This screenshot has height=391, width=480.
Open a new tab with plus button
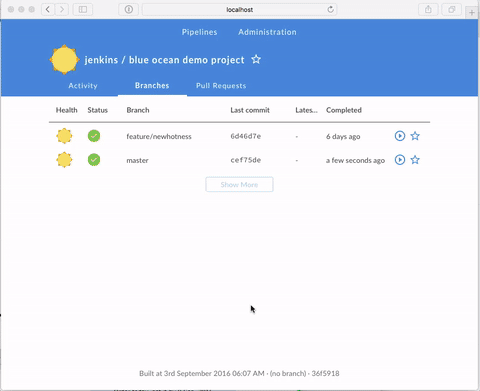(472, 13)
